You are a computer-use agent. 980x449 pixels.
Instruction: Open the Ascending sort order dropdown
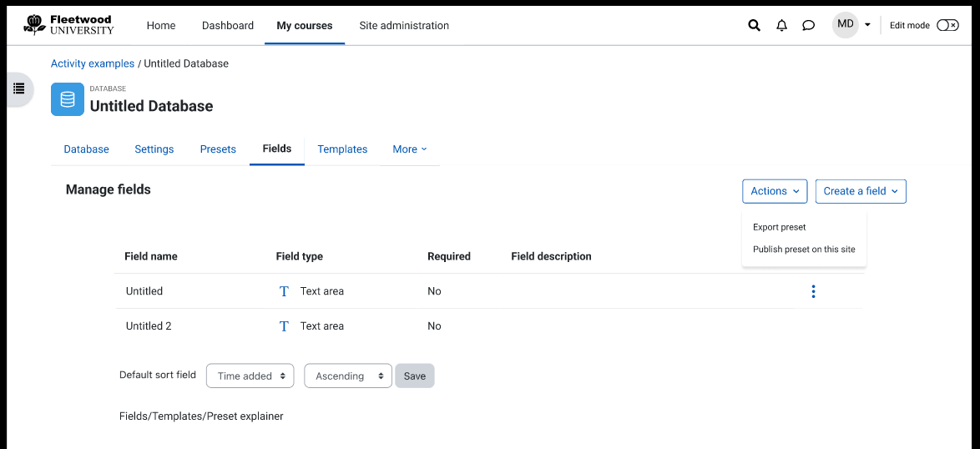click(x=348, y=376)
